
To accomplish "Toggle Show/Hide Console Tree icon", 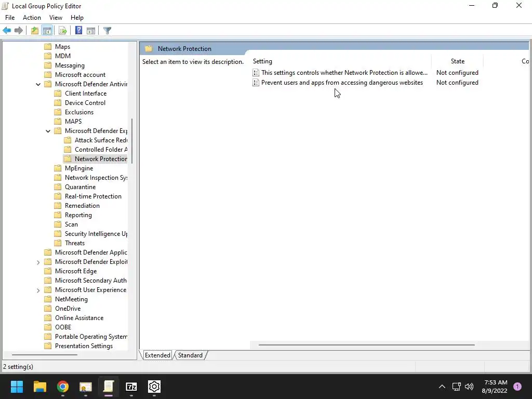I will [47, 31].
